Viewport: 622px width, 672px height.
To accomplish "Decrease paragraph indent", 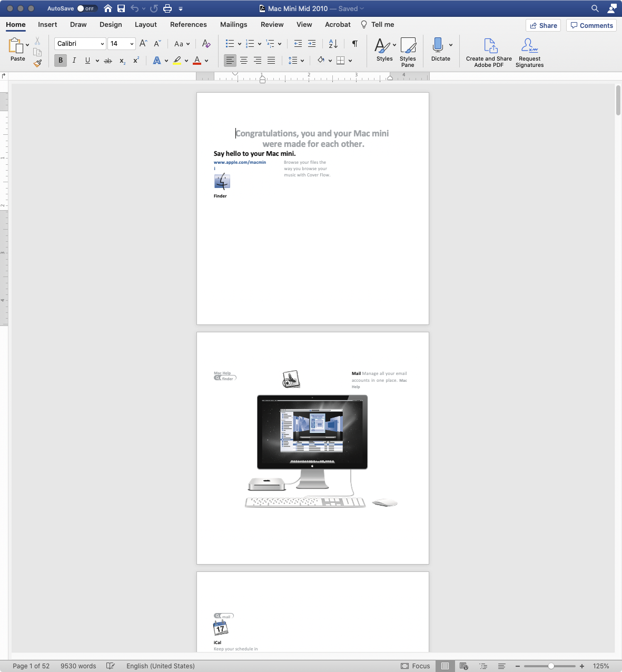I will (x=298, y=44).
